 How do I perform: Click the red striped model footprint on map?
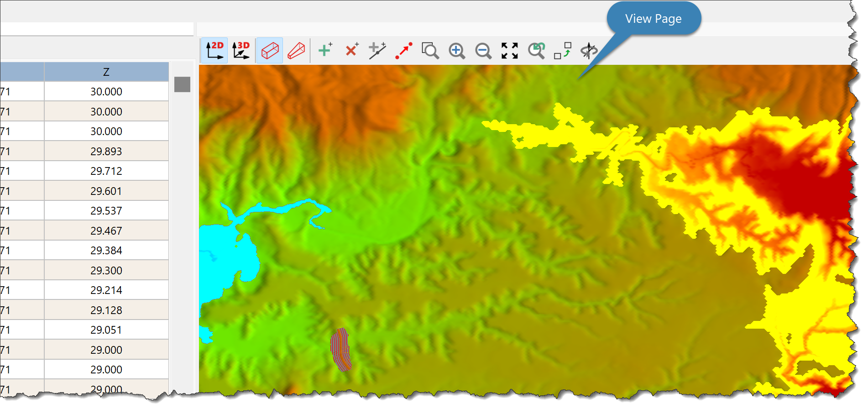click(x=340, y=350)
